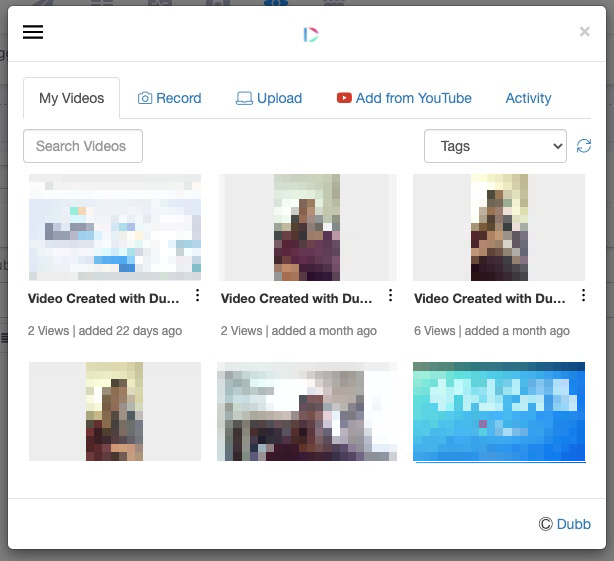The image size is (614, 561).
Task: Click the camera icon beside Record
Action: [145, 98]
